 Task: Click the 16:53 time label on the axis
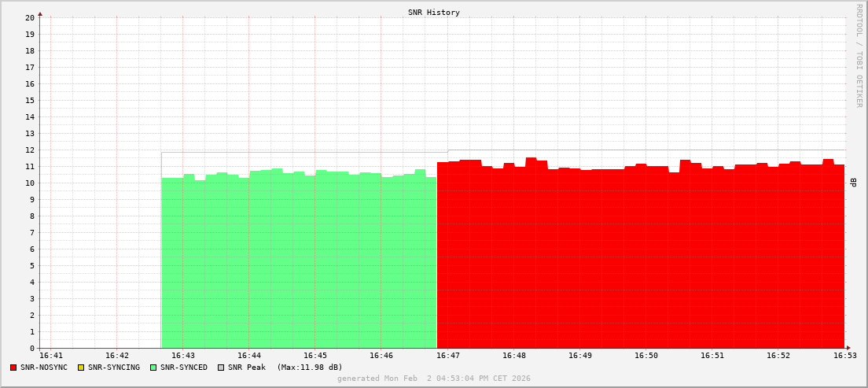coord(844,356)
